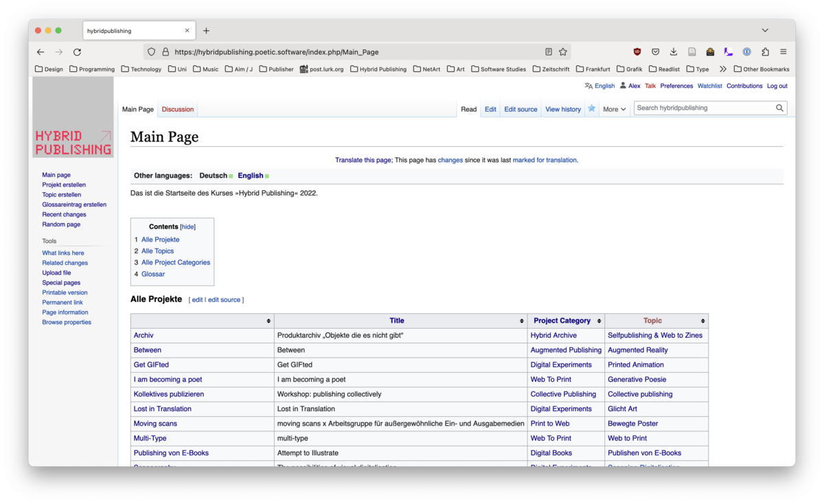Open the Printed Animation topic
The width and height of the screenshot is (824, 504).
(636, 365)
